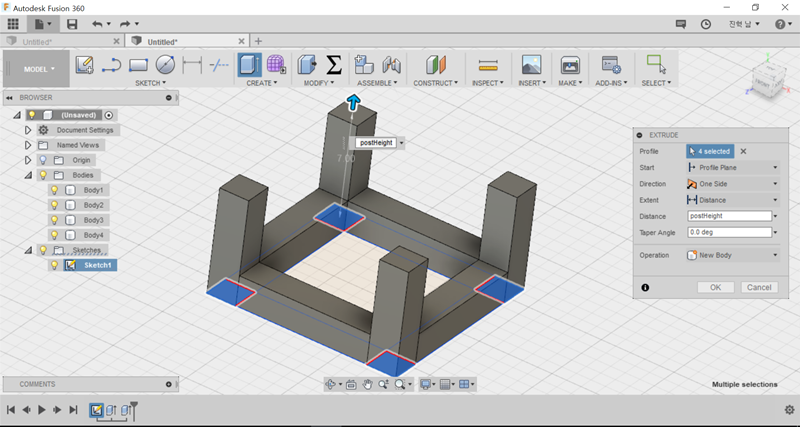Click the 4 selected profile button

tap(710, 151)
